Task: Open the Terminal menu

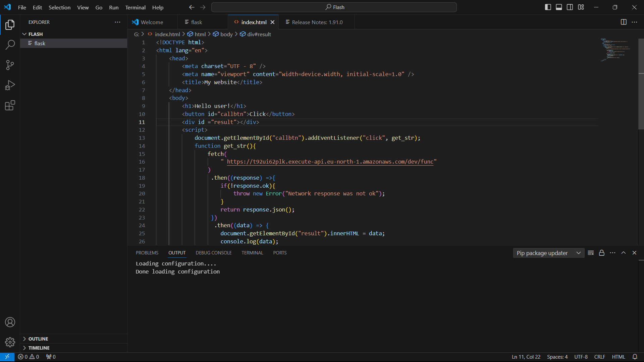Action: click(135, 7)
